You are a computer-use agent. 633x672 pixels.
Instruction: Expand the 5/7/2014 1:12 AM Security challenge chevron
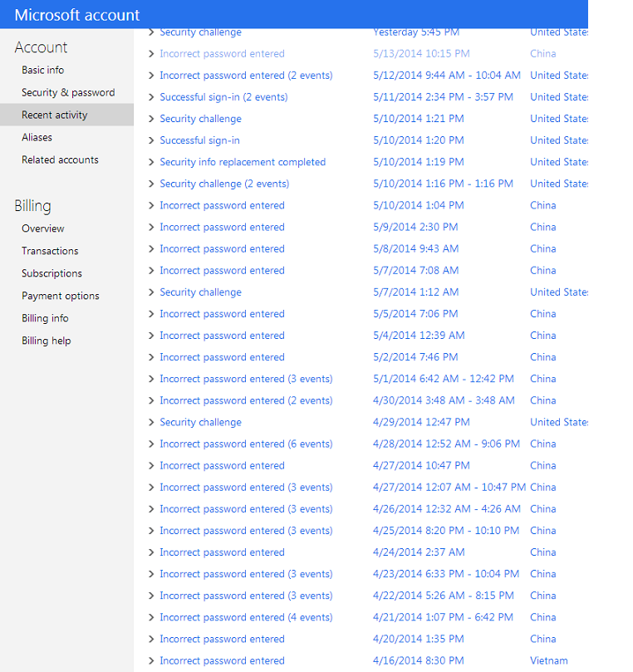tap(151, 292)
